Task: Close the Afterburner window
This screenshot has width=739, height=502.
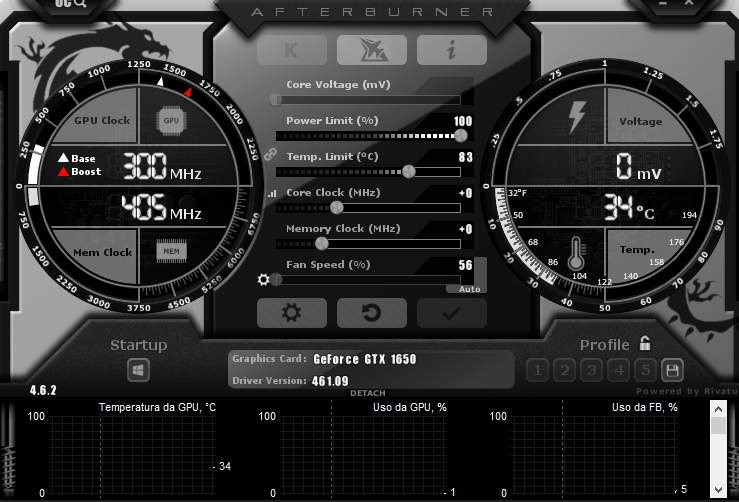Action: click(x=689, y=3)
